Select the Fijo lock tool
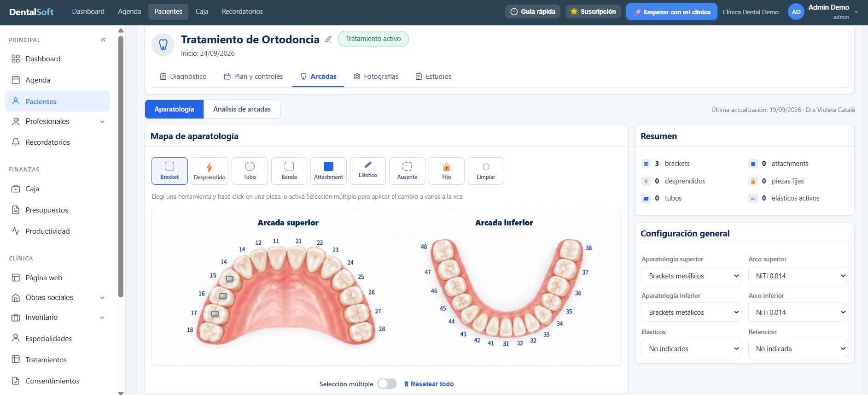868x395 pixels. pos(447,171)
